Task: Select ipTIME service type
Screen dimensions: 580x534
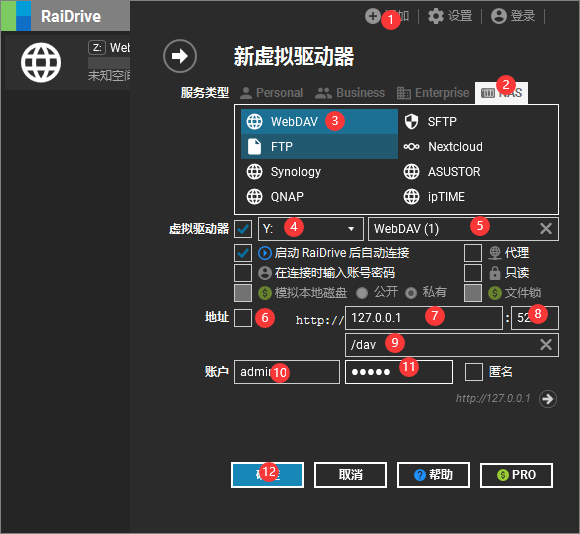Action: [477, 197]
